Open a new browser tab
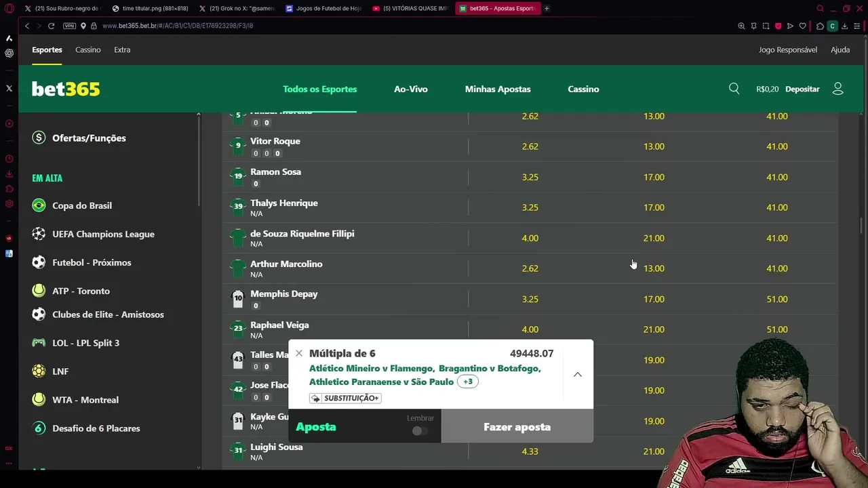The width and height of the screenshot is (868, 488). [547, 8]
